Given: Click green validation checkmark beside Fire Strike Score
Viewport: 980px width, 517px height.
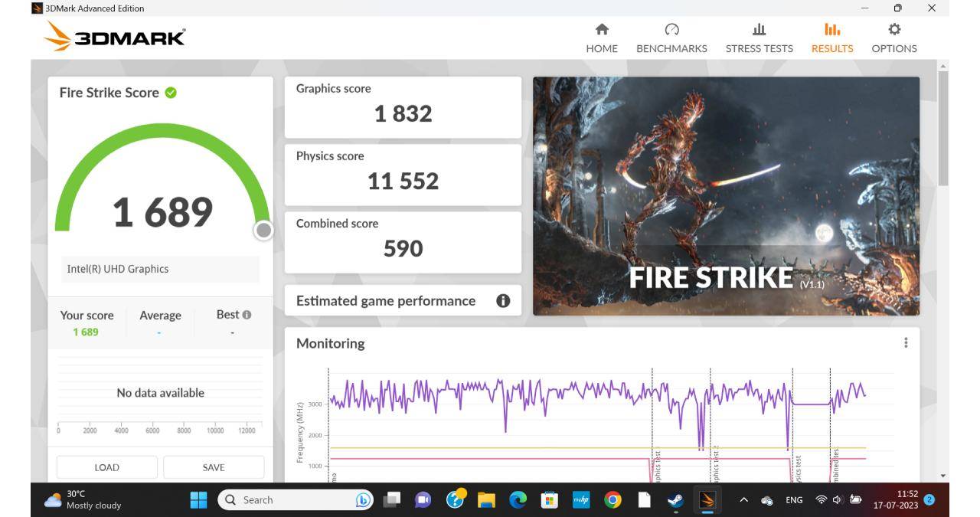Looking at the screenshot, I should point(171,93).
